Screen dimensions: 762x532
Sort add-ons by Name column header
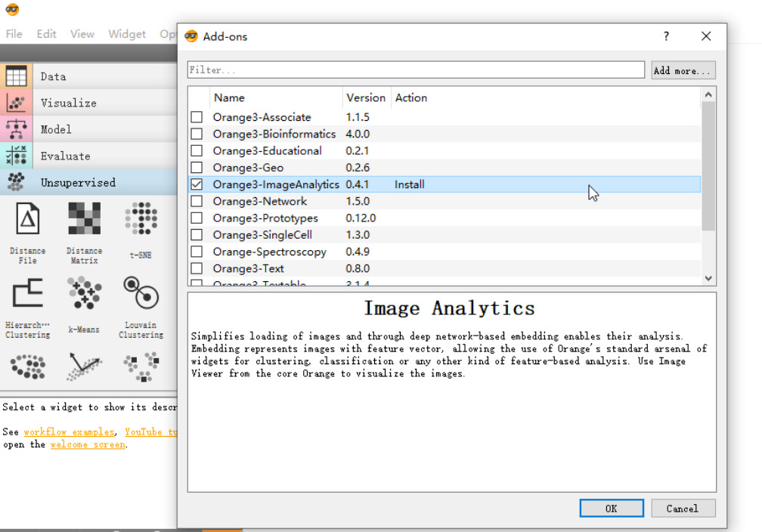coord(276,97)
